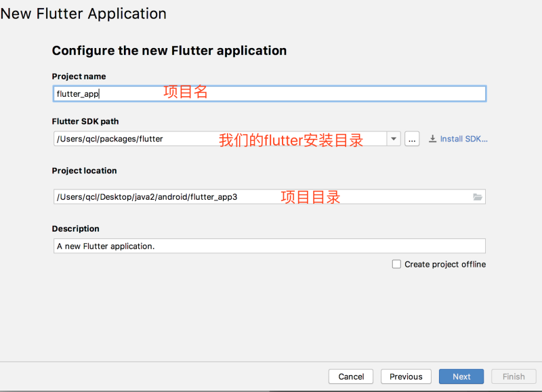Open the folder browser for Project location
This screenshot has height=392, width=542.
(478, 196)
